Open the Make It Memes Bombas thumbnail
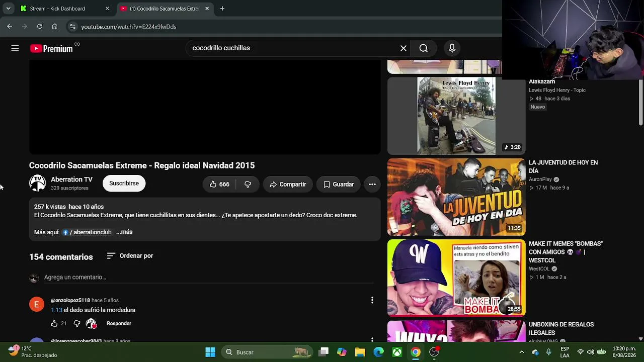The height and width of the screenshot is (362, 644). (x=456, y=278)
